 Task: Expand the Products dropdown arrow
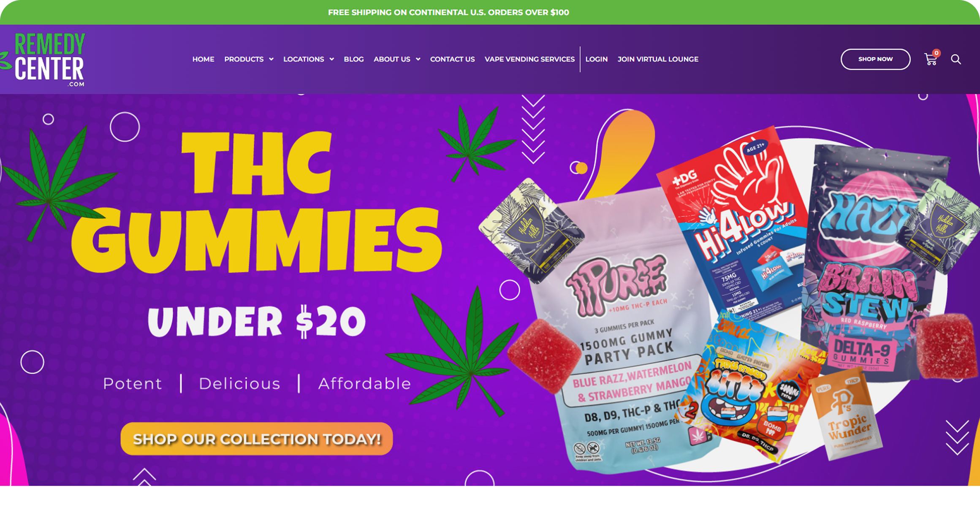click(x=271, y=60)
